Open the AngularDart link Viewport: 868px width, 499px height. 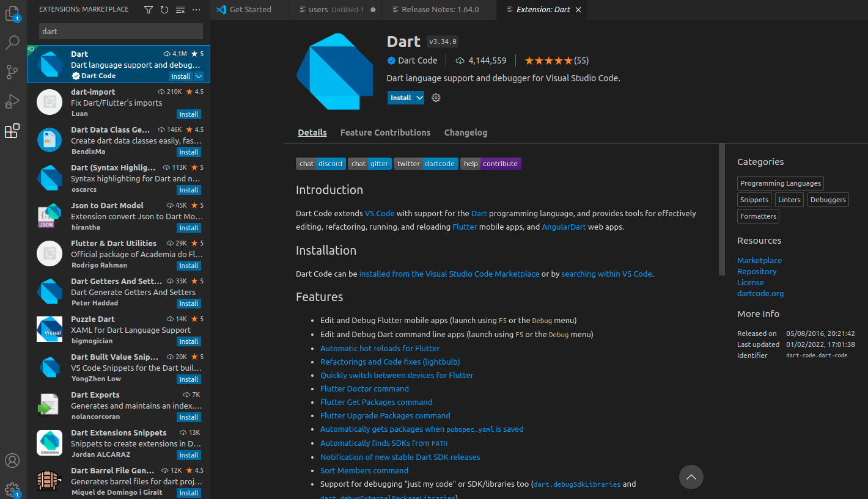coord(564,227)
